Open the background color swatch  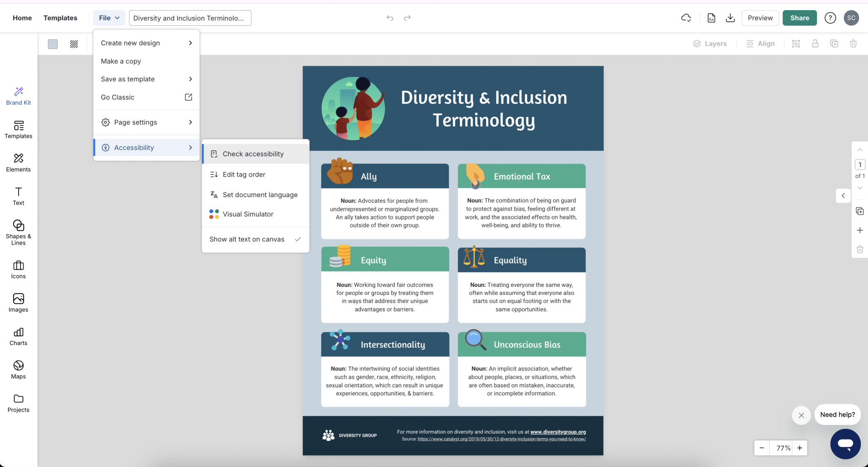53,44
